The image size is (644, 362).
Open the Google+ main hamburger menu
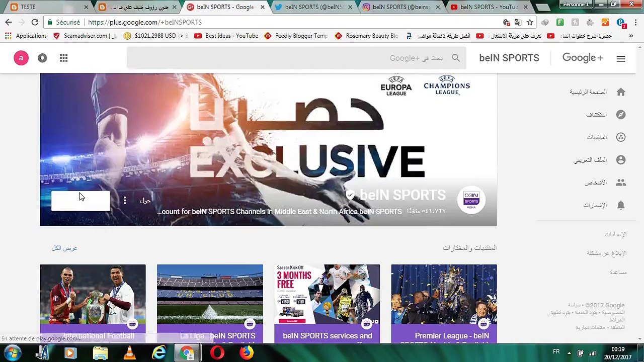(x=621, y=58)
